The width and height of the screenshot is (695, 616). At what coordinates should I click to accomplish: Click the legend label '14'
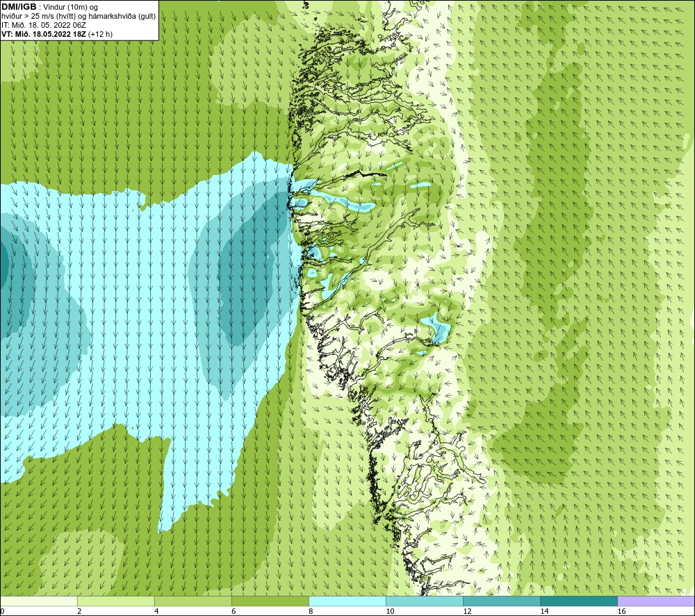click(544, 611)
